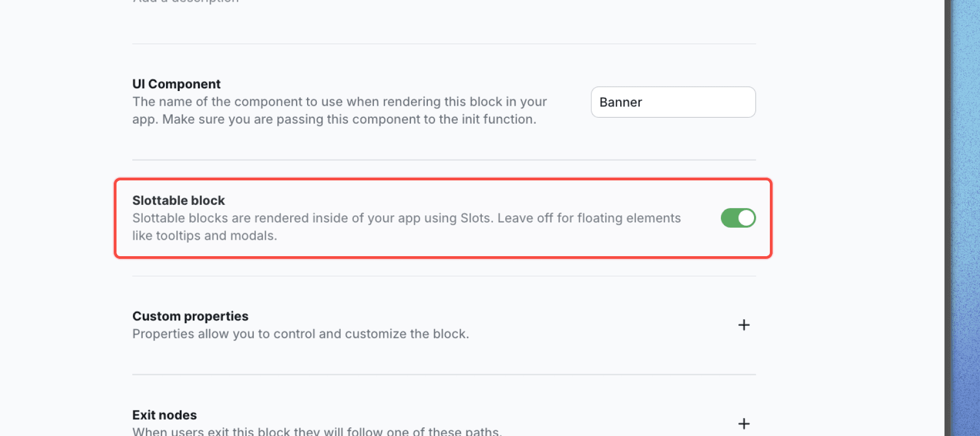Click the plus icon beside Custom properties
Screen dimensions: 980x436
click(744, 325)
